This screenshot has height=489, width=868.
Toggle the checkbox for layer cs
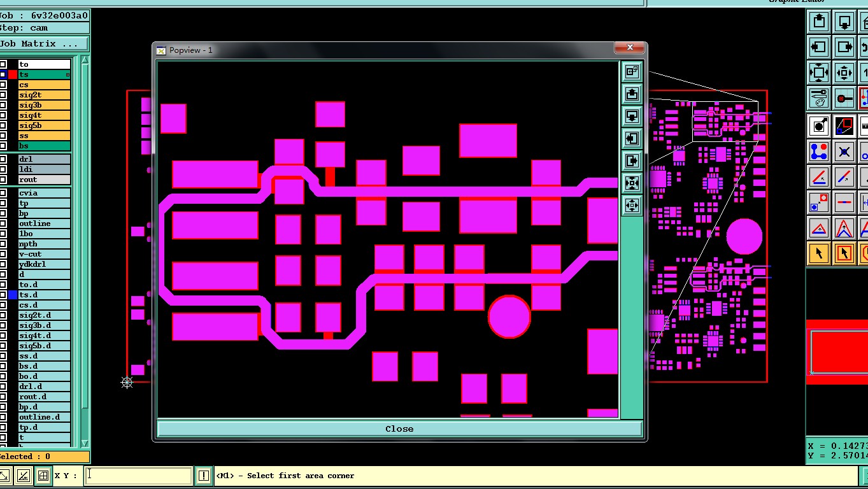click(x=3, y=85)
